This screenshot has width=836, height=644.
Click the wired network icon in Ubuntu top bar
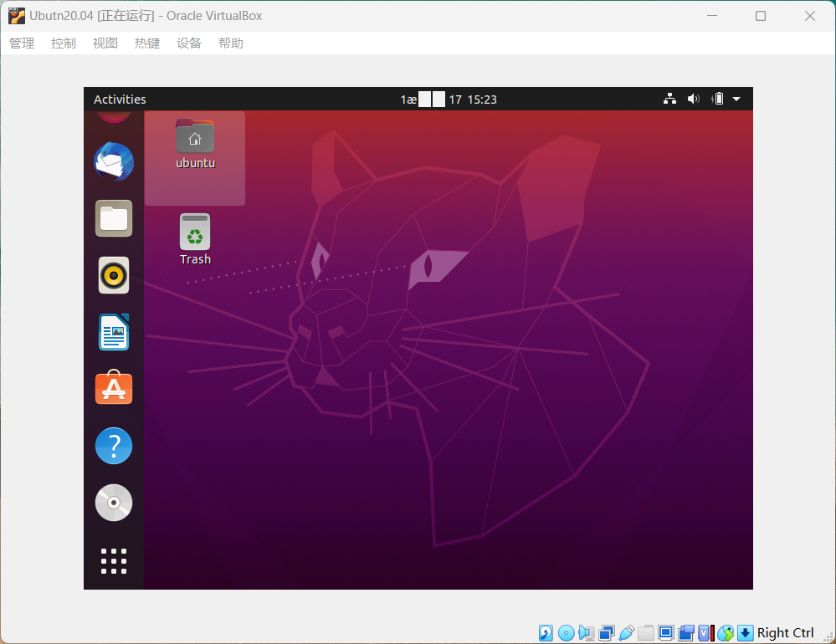669,99
